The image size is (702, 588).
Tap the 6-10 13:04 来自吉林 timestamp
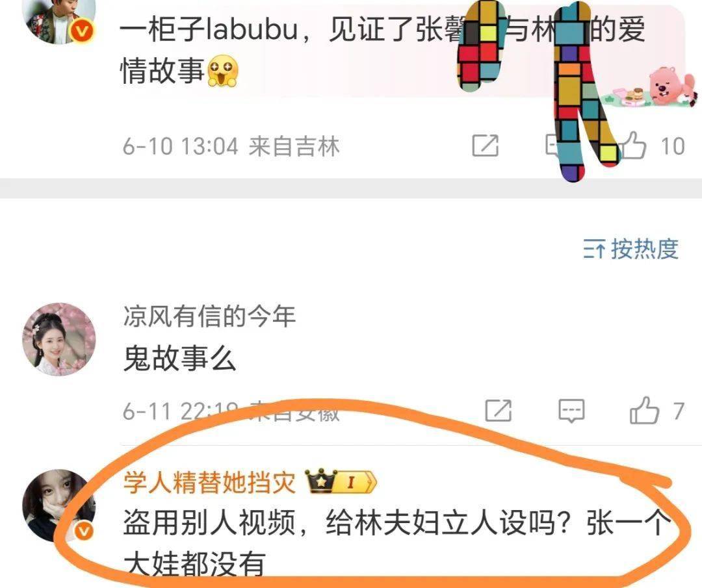(231, 146)
